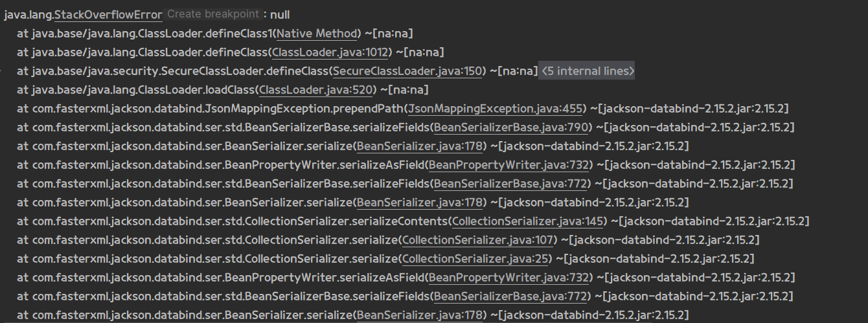Viewport: 868px width, 323px height.
Task: Open BeanPropertyWriter.java:732 link below CollectionSerializer.java:25 line
Action: (x=509, y=278)
